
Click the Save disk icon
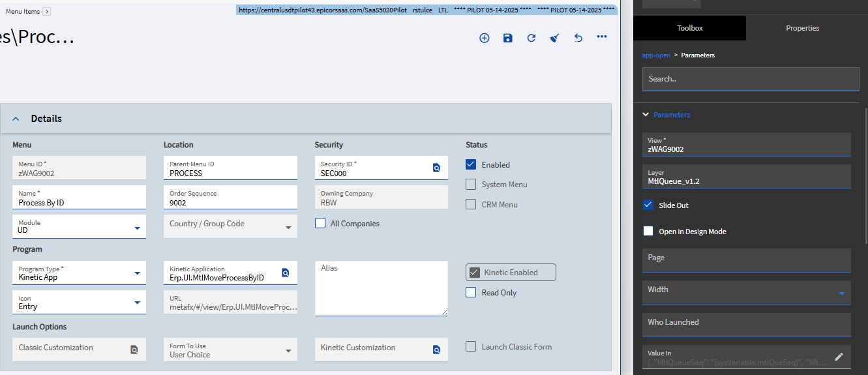coord(508,38)
